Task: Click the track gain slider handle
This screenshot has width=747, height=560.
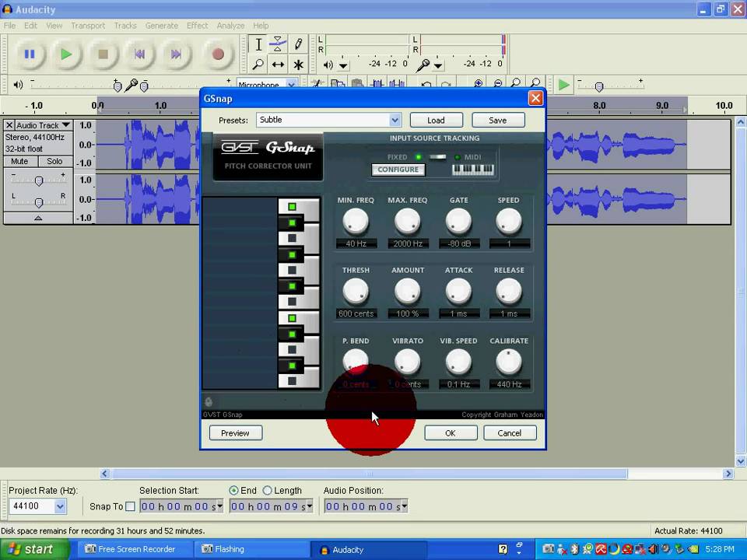Action: pos(39,180)
